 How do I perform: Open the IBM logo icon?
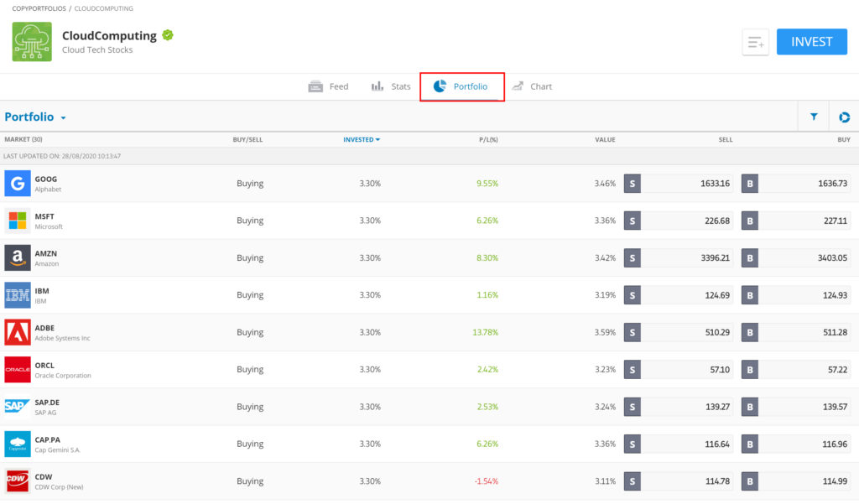[18, 294]
